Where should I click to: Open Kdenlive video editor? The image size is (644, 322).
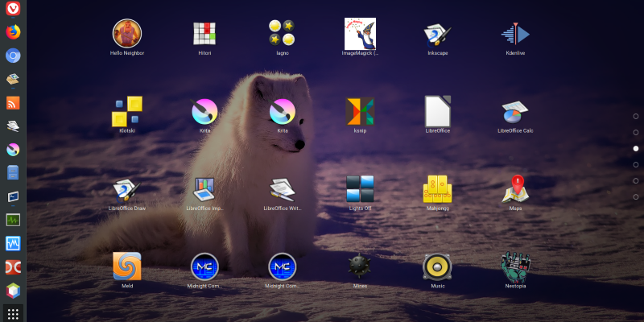coord(515,33)
